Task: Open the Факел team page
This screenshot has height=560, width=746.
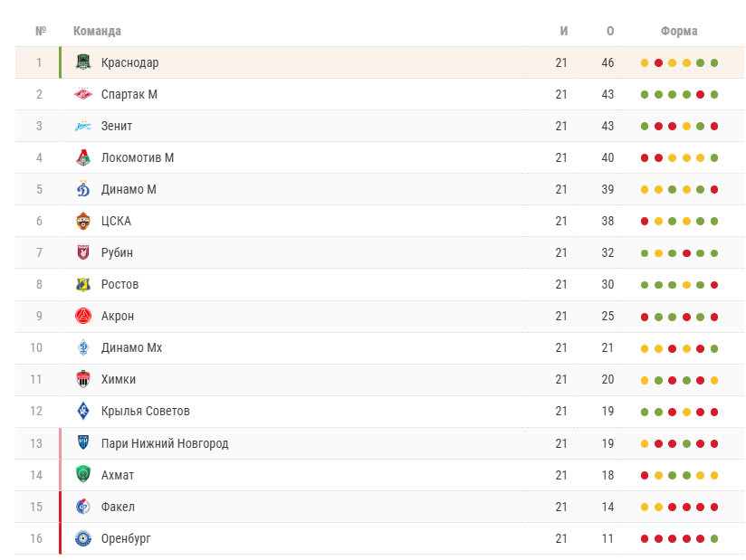Action: [x=118, y=507]
